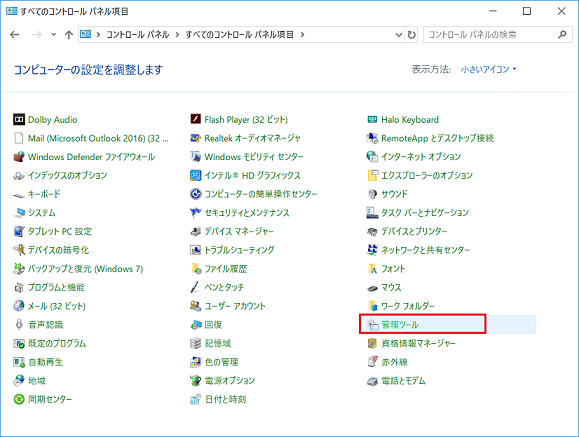Open the recent locations dropdown arrow
The width and height of the screenshot is (579, 437).
point(54,35)
